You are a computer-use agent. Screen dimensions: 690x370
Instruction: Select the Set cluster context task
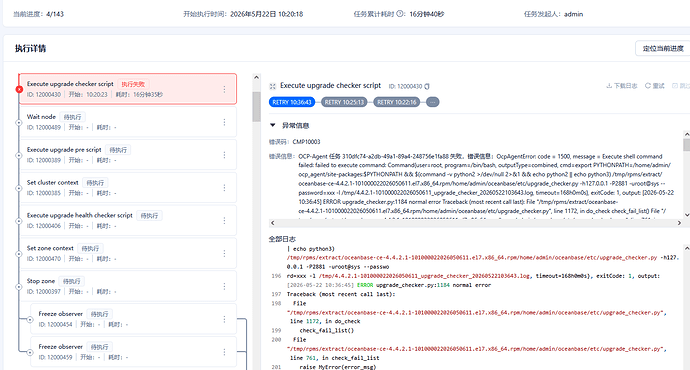(128, 188)
